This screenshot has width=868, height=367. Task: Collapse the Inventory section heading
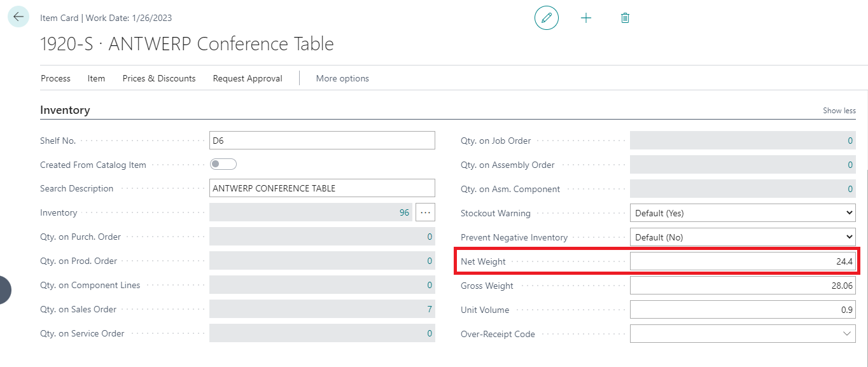[65, 110]
